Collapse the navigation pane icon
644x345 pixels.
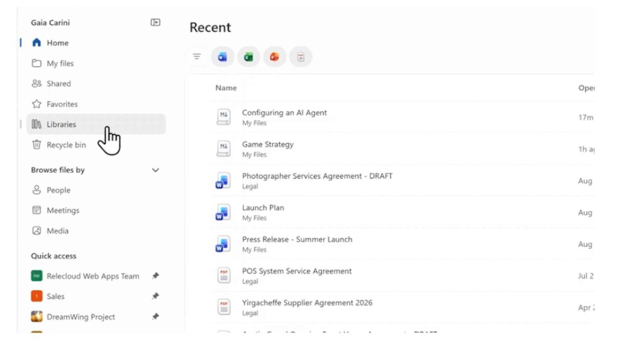[x=155, y=22]
